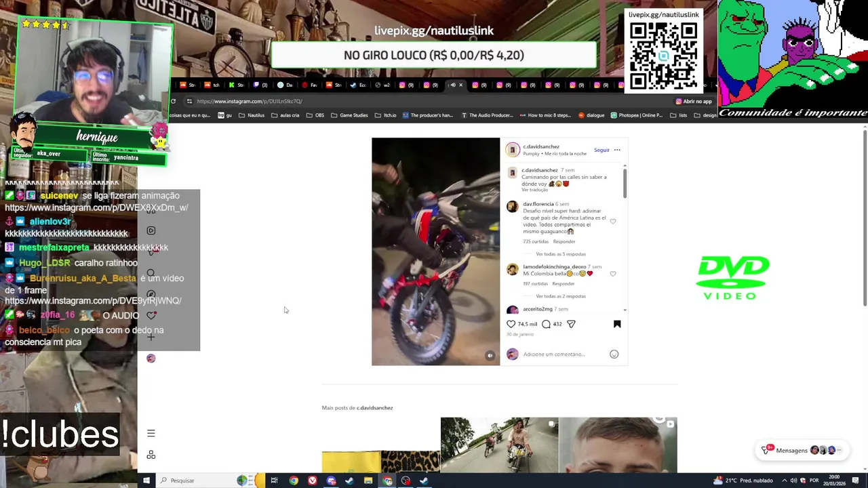Open the Meta apps grid in the sidebar
This screenshot has height=488, width=868.
tap(151, 455)
